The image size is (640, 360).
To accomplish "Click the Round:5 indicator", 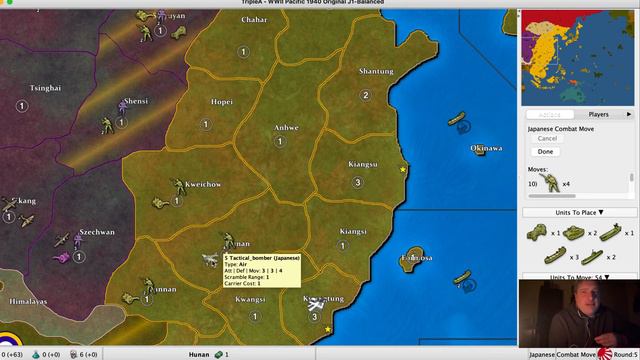I will click(x=625, y=354).
